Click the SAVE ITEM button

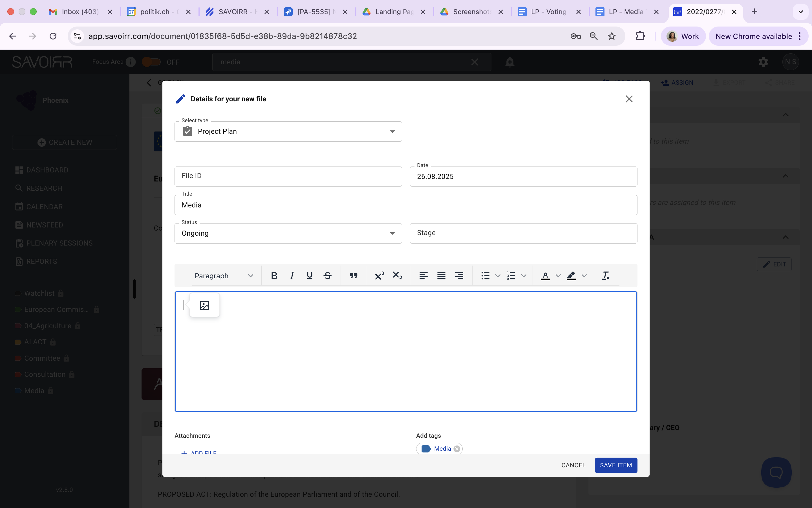[616, 465]
